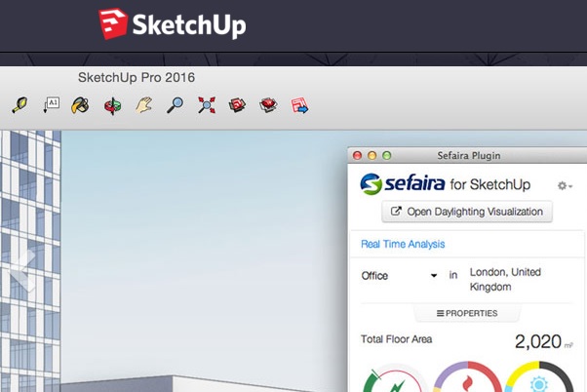Click the green energy gauge

tap(395, 378)
